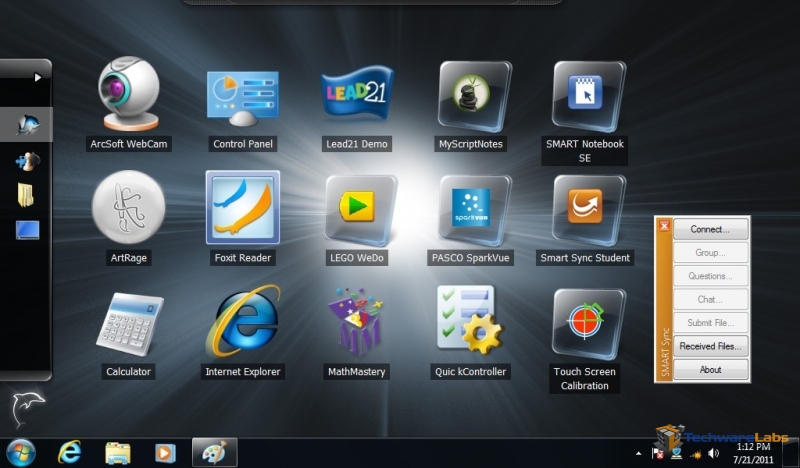Open Internet Explorer from the taskbar
800x468 pixels.
70,452
